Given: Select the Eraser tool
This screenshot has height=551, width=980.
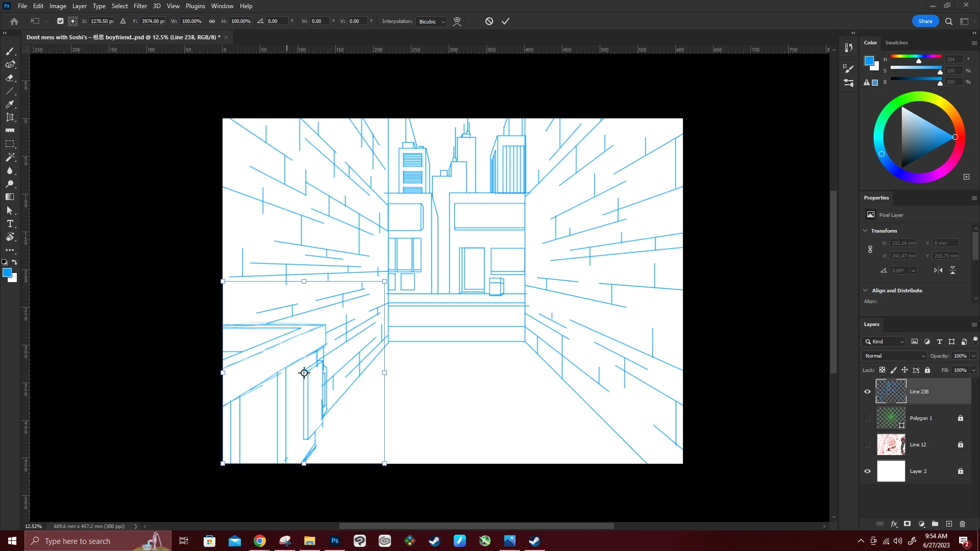Looking at the screenshot, I should (x=10, y=78).
